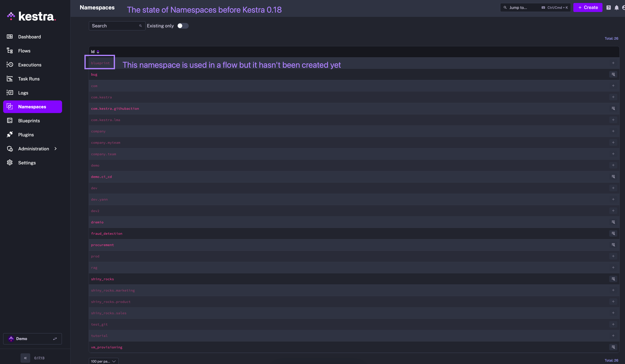Open flows for the bug namespace via its icon

click(x=613, y=74)
